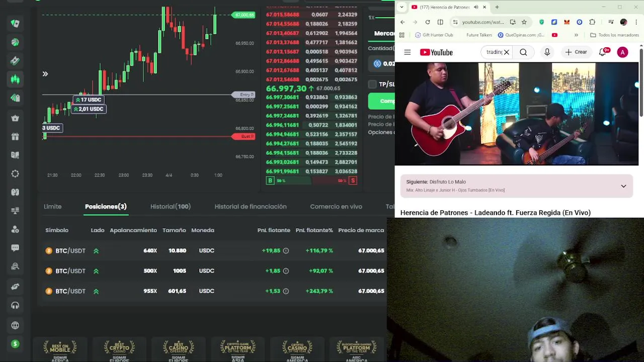The width and height of the screenshot is (644, 362).
Task: Reload the YouTube page
Action: (x=428, y=22)
